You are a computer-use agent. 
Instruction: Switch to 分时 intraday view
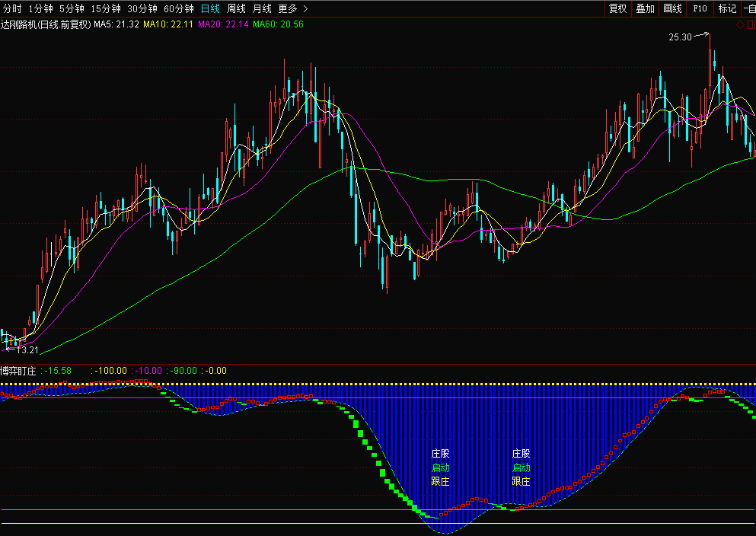point(12,8)
